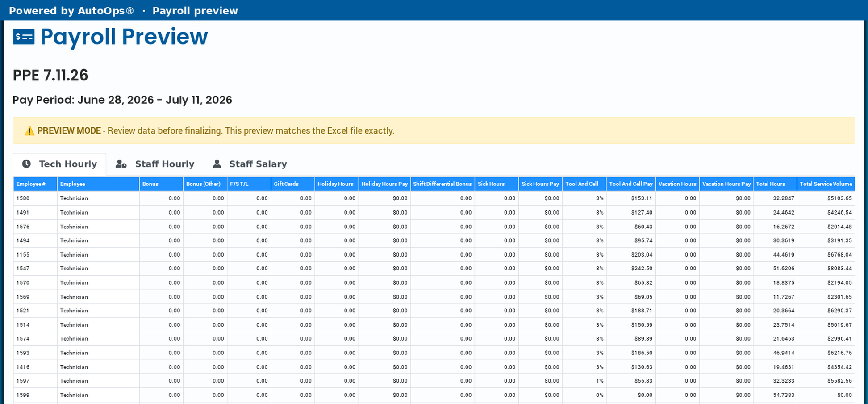The image size is (868, 404).
Task: Click the F/S T/L column header
Action: pos(249,184)
